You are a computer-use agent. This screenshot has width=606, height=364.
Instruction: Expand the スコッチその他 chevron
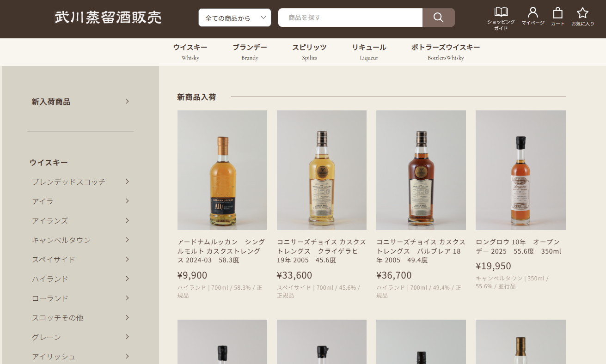tap(127, 317)
